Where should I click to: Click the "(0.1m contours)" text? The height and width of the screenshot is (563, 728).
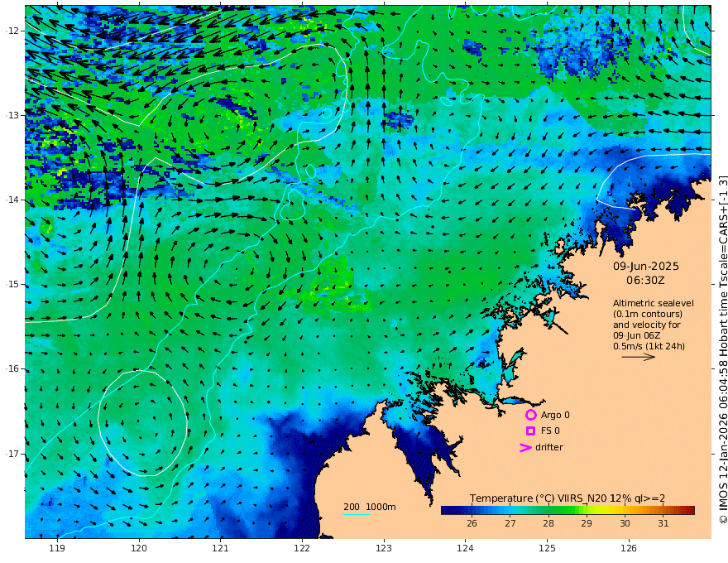[x=648, y=314]
